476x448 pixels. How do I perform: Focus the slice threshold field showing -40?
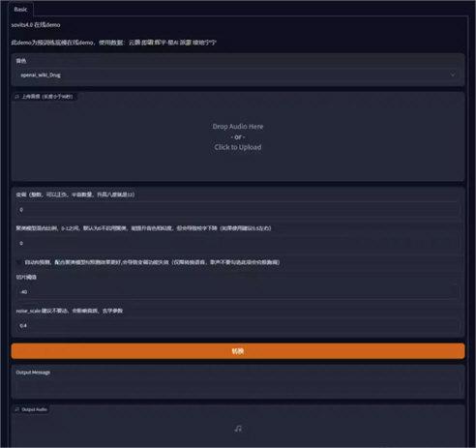[238, 292]
